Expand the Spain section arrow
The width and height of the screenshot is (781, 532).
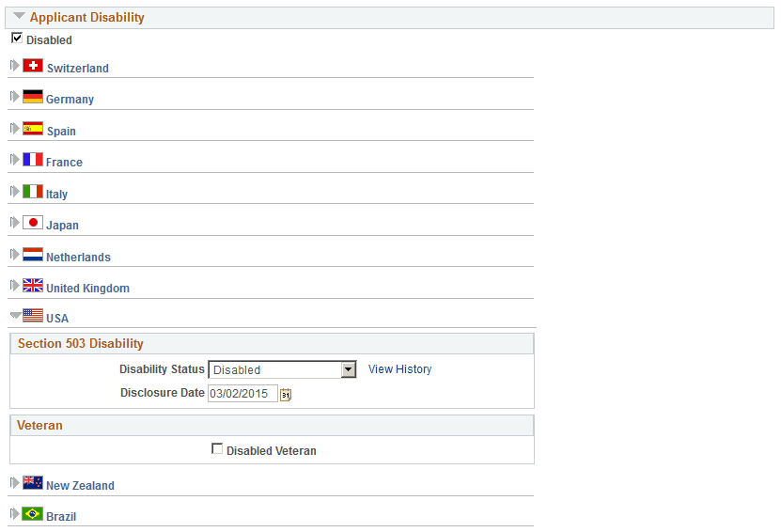[x=14, y=128]
